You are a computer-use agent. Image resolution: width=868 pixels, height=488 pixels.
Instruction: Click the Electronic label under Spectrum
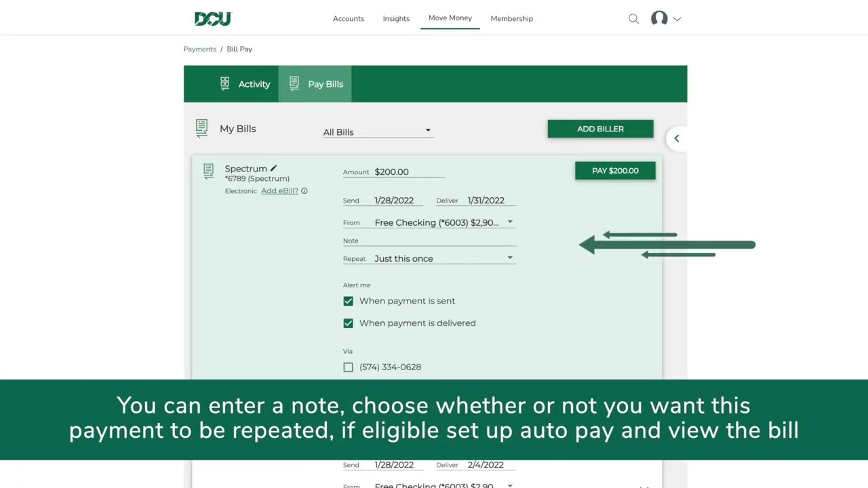click(241, 191)
